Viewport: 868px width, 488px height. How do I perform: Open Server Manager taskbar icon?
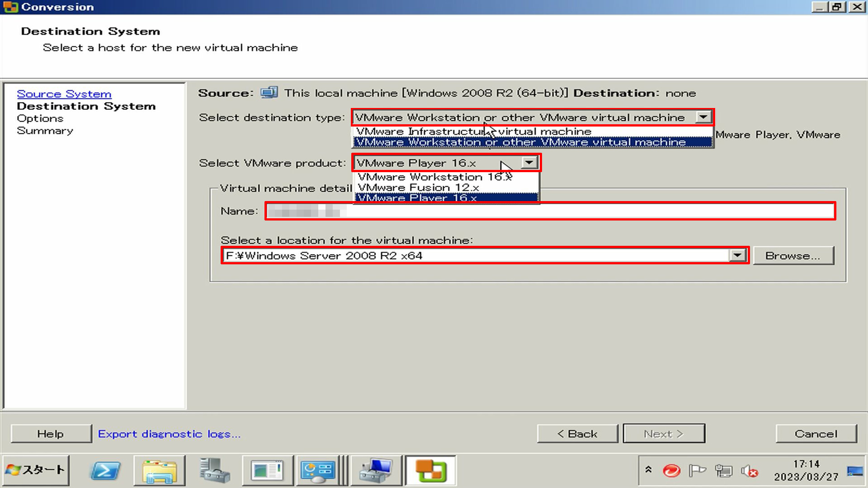coord(214,471)
